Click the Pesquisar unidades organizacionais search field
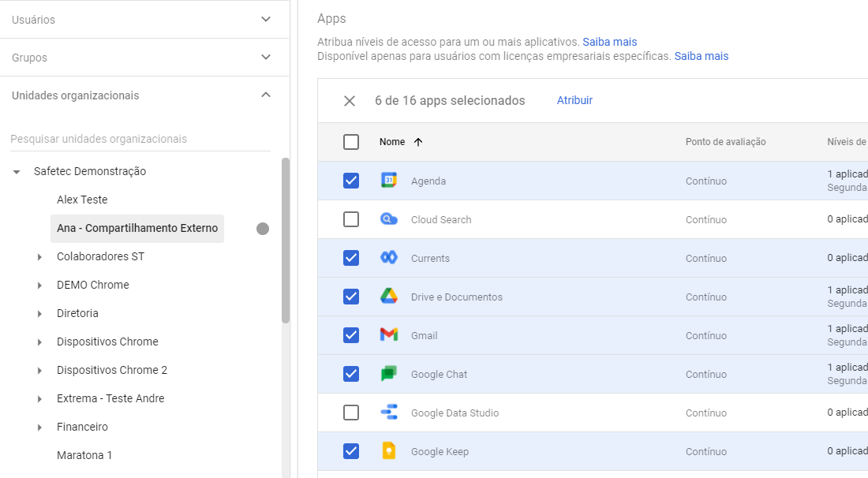 click(140, 139)
